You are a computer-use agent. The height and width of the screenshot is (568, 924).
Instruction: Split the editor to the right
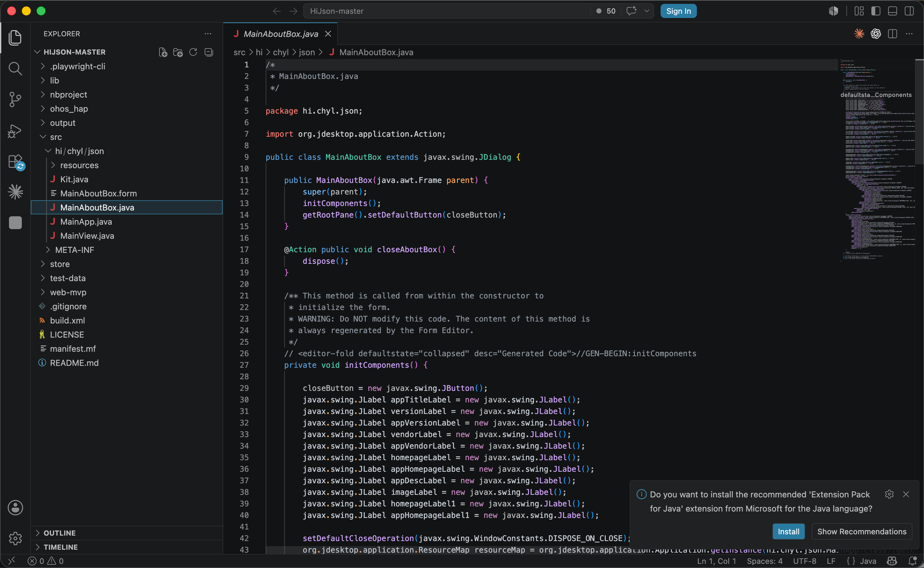point(893,34)
